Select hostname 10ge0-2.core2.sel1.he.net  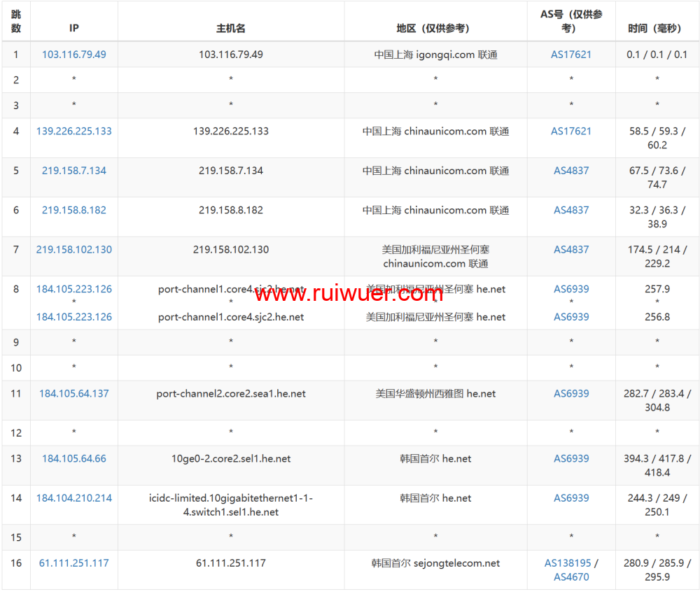(x=231, y=459)
